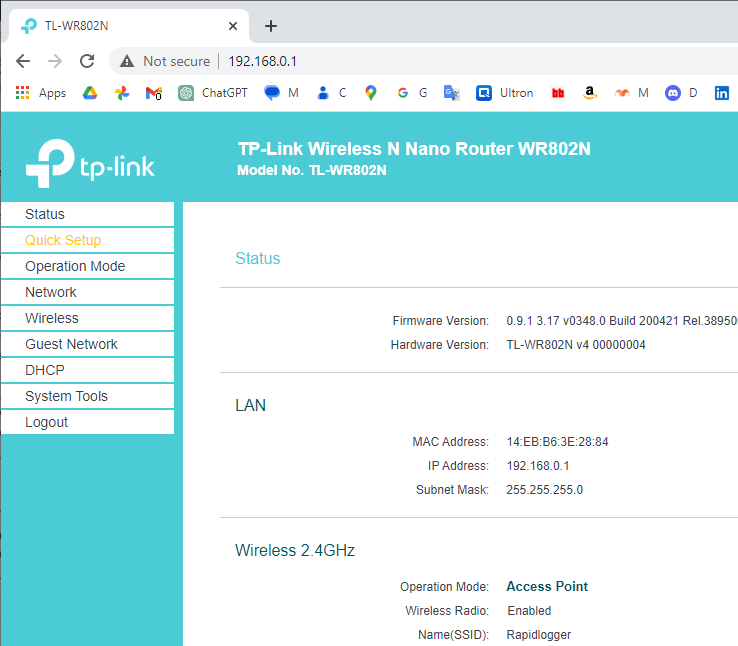Click the SSID value Rapidlogger
738x646 pixels.
538,635
